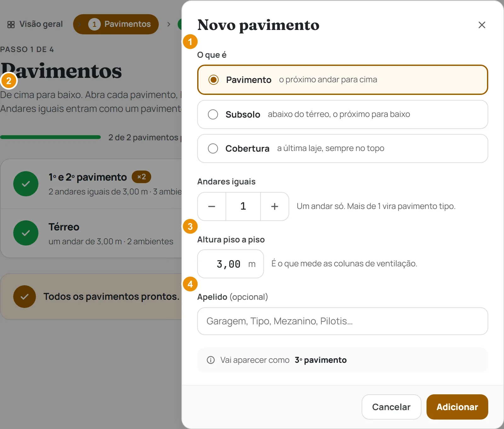Click the green check on 1º e 2º pavimento

(x=26, y=184)
